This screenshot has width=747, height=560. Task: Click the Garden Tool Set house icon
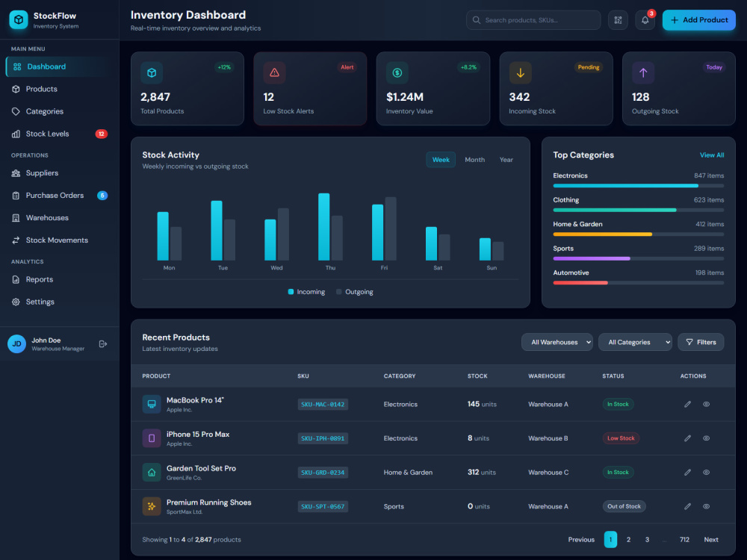[152, 473]
